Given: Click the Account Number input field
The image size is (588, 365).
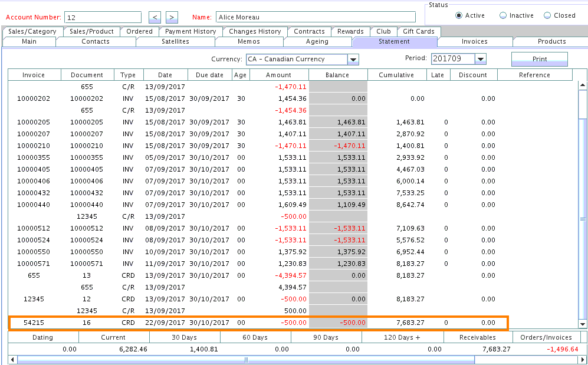Looking at the screenshot, I should 102,17.
